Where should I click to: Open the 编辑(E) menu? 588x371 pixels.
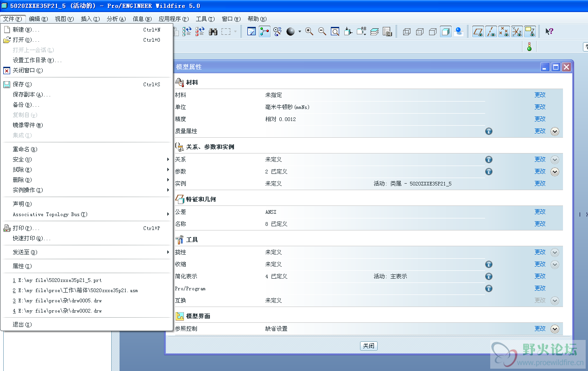[x=38, y=19]
